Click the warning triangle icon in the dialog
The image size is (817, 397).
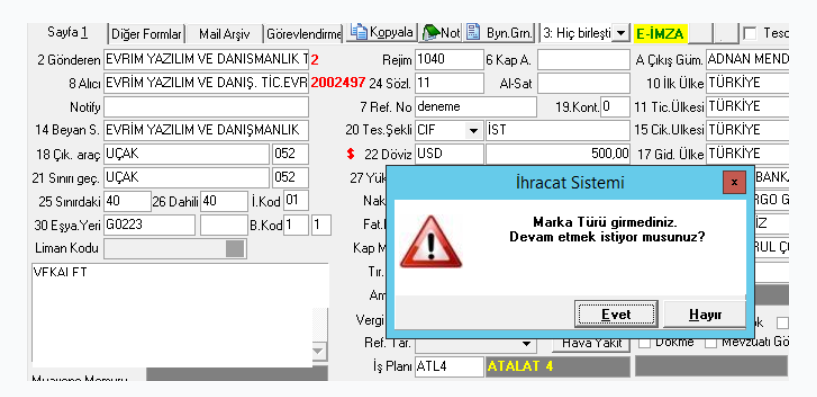click(x=431, y=241)
